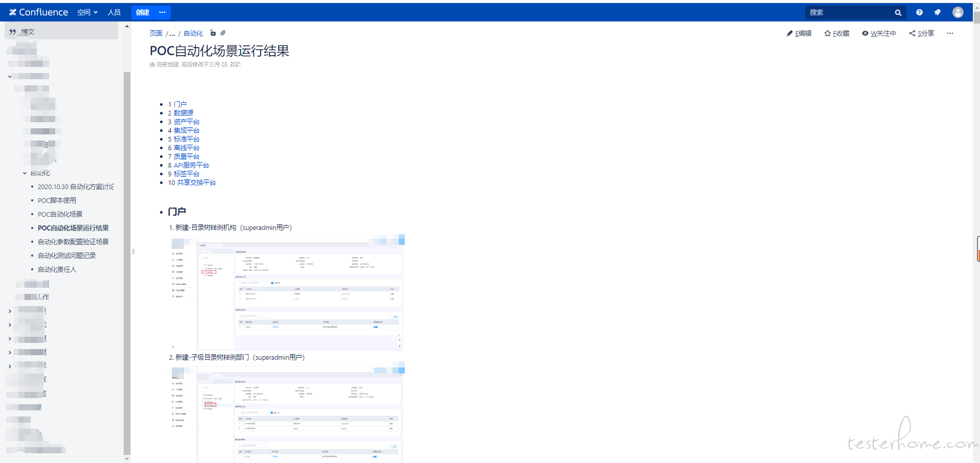Click the search magnifier icon

[898, 13]
